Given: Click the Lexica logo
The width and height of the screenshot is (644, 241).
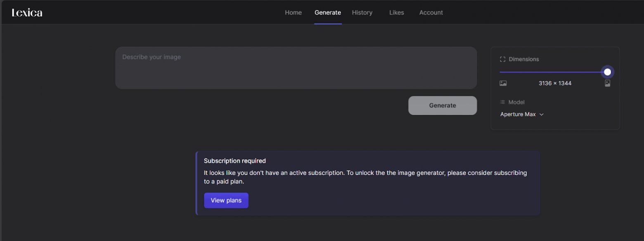Looking at the screenshot, I should pyautogui.click(x=27, y=13).
